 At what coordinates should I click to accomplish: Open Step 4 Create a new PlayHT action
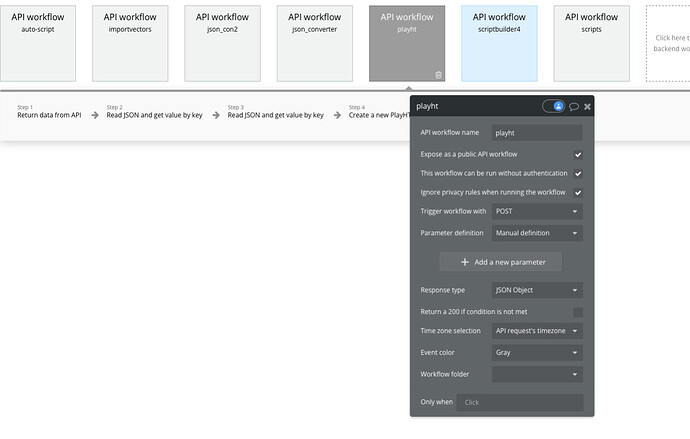pos(379,112)
